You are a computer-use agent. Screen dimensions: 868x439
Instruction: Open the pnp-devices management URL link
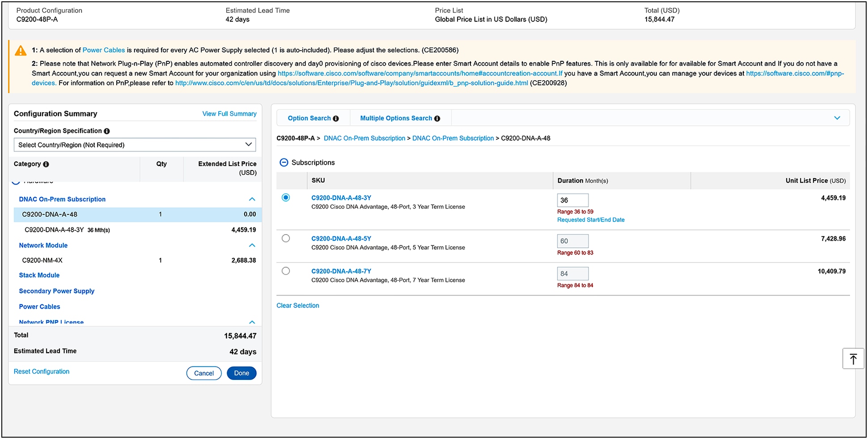[795, 73]
